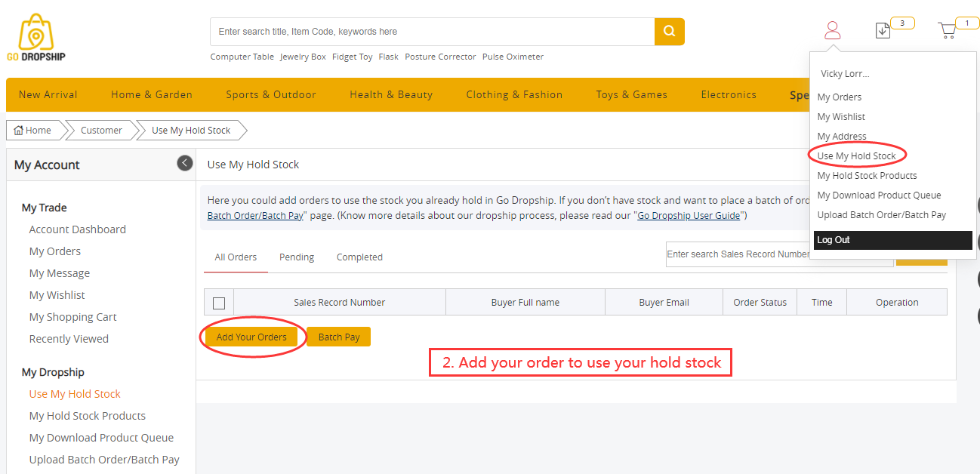Open the shopping cart icon
The width and height of the screenshot is (980, 474).
(947, 31)
